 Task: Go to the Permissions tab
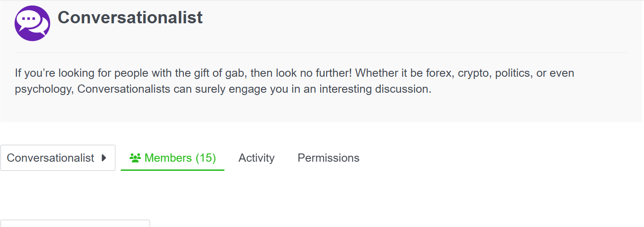point(328,158)
